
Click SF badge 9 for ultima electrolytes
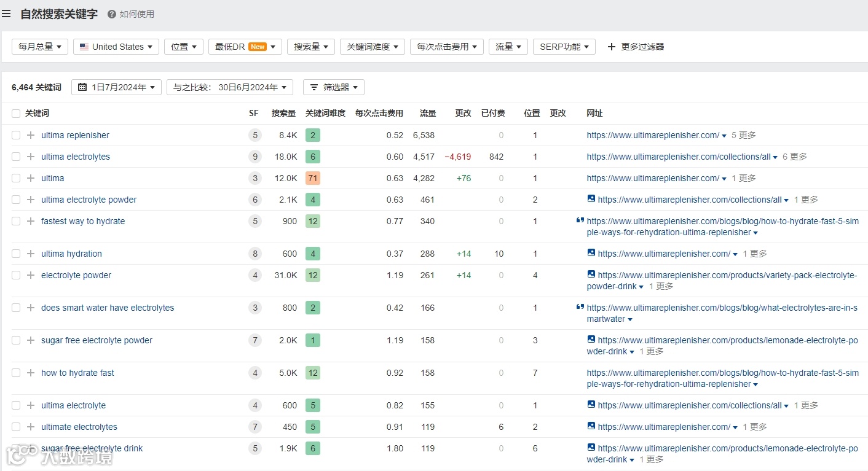[x=254, y=157]
